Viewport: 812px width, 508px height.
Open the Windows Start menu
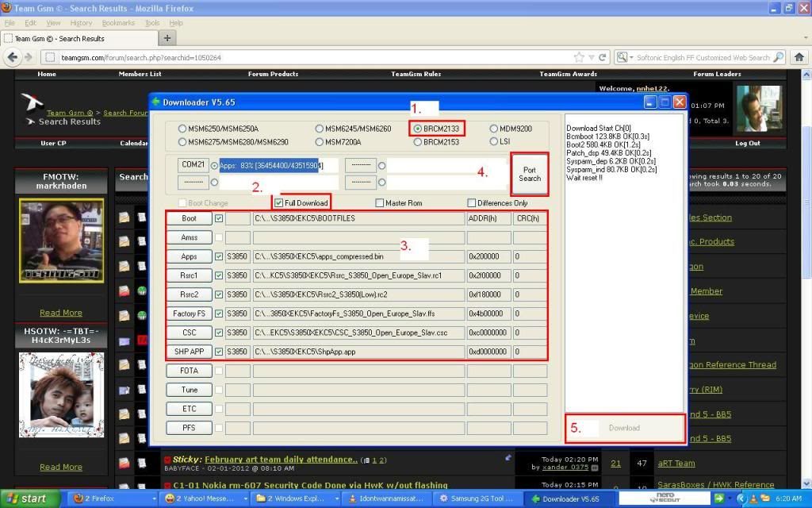point(29,498)
